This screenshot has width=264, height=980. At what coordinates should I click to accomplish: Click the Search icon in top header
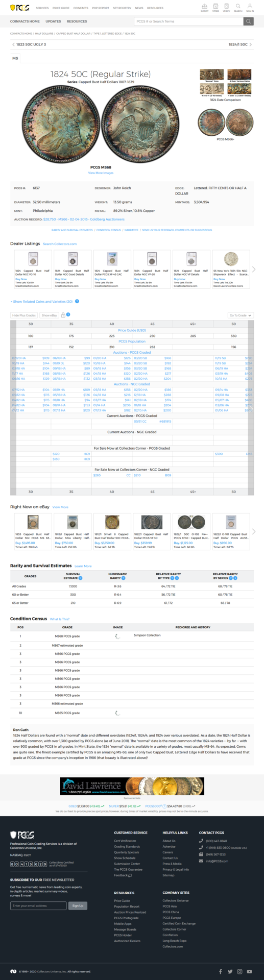tap(238, 7)
